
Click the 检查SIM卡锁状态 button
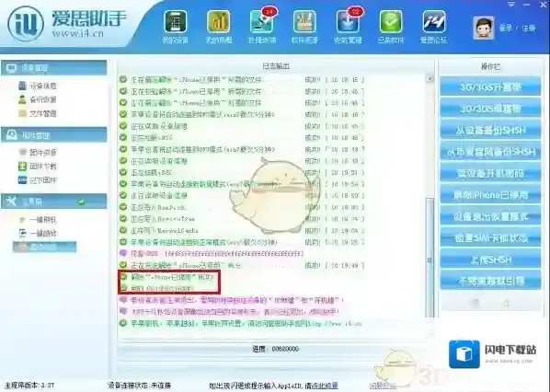tap(490, 238)
